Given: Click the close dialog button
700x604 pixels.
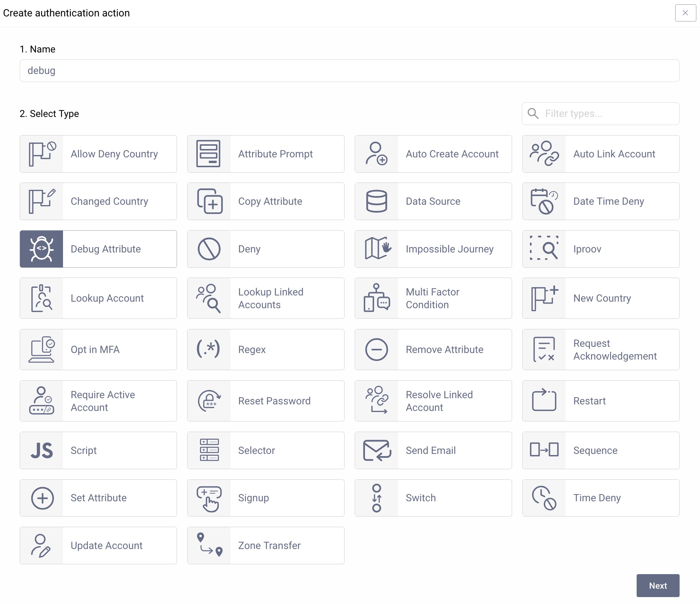Looking at the screenshot, I should [x=685, y=12].
